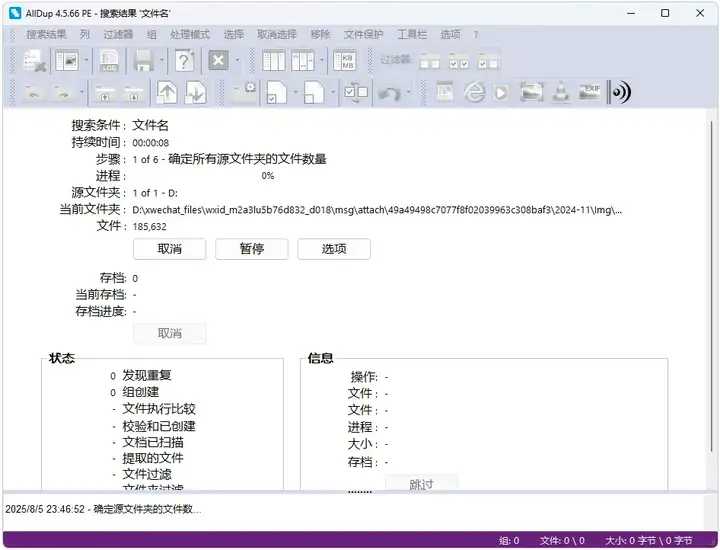720x550 pixels.
Task: Click the undo curved arrow icon
Action: pos(389,93)
